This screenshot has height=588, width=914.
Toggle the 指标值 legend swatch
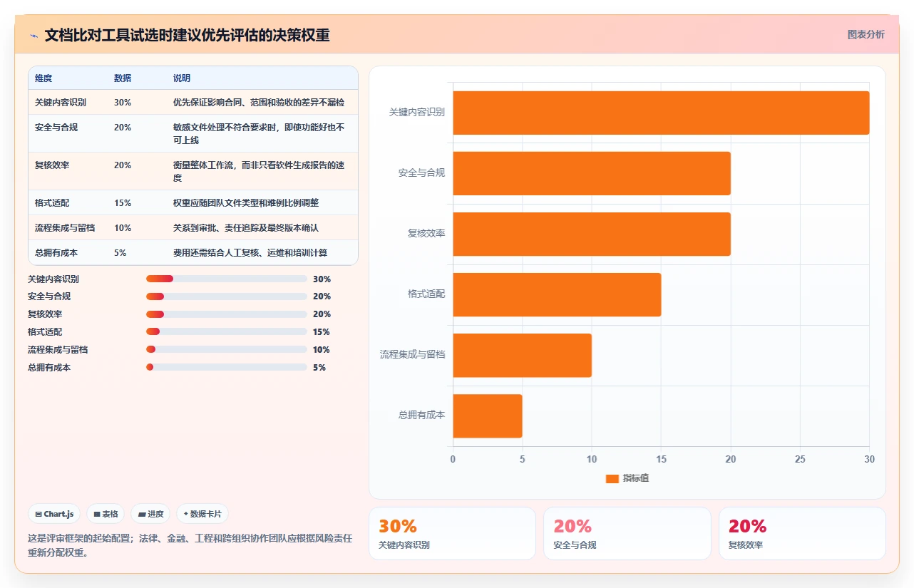click(612, 478)
